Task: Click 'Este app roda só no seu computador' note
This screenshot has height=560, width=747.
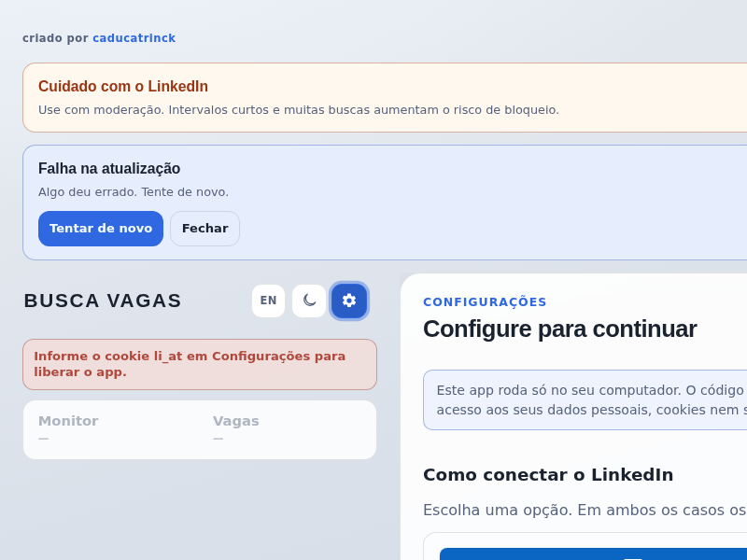Action: (x=585, y=400)
